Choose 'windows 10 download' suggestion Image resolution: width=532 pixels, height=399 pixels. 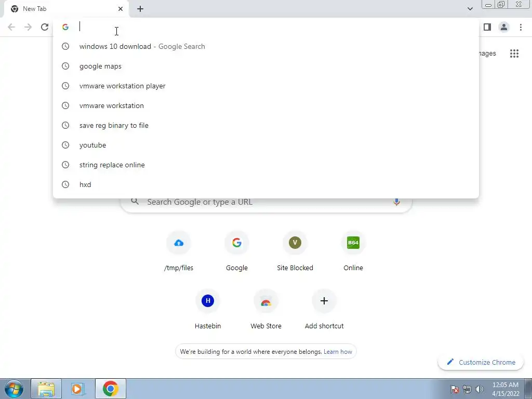tap(265, 46)
